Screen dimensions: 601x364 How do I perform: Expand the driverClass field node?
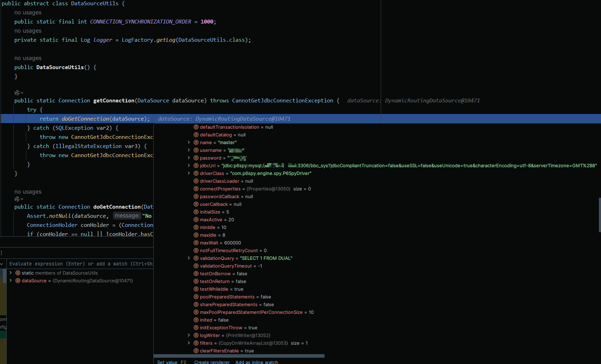pyautogui.click(x=189, y=173)
